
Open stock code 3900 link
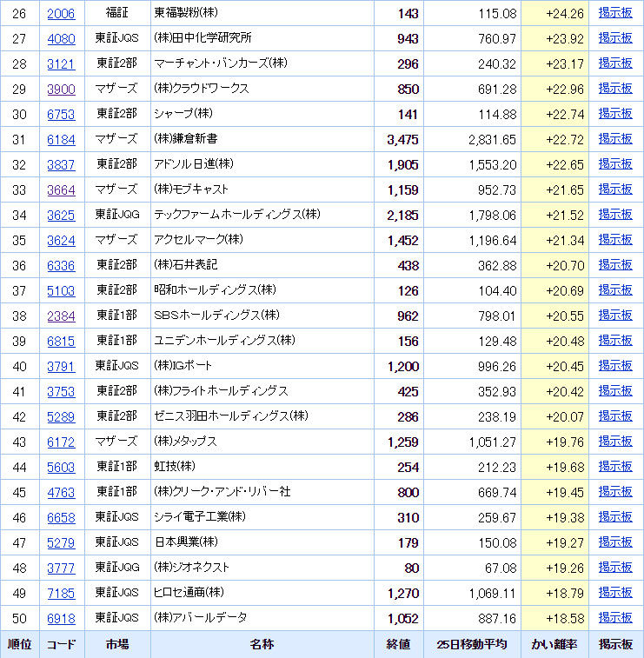click(61, 90)
